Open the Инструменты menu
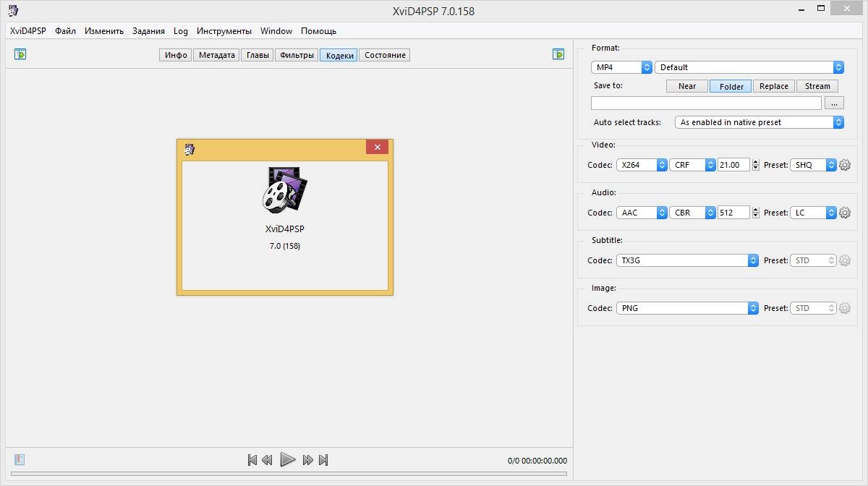868x486 pixels. (224, 31)
